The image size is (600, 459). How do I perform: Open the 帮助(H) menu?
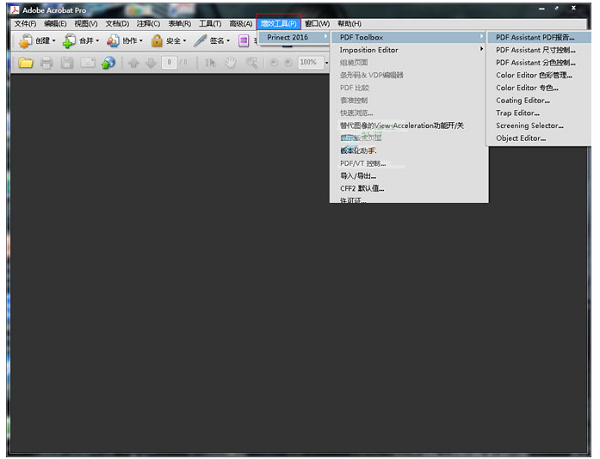point(350,23)
